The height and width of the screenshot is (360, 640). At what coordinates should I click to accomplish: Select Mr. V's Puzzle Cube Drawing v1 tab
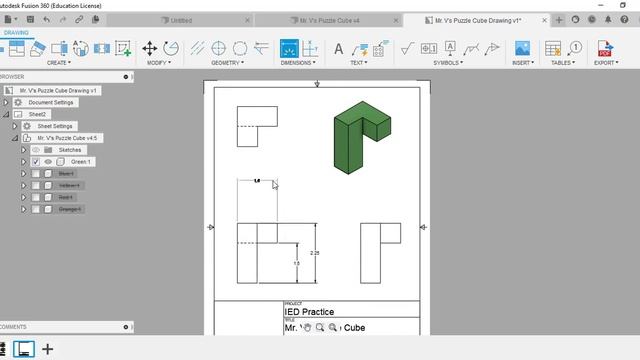478,20
